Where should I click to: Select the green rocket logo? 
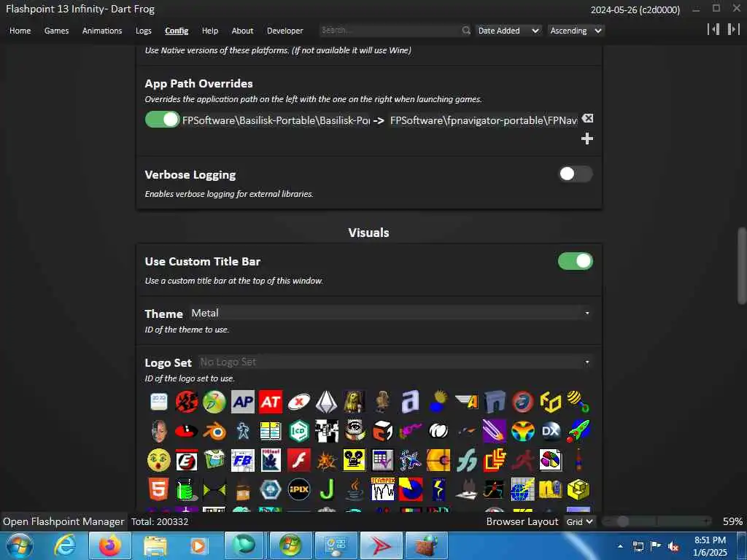(578, 432)
